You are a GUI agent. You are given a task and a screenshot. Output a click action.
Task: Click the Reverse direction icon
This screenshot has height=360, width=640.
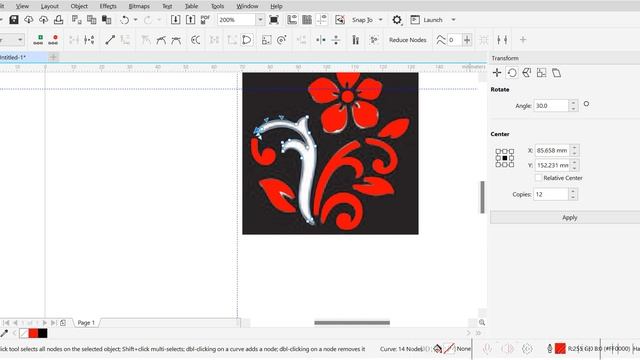(x=196, y=40)
